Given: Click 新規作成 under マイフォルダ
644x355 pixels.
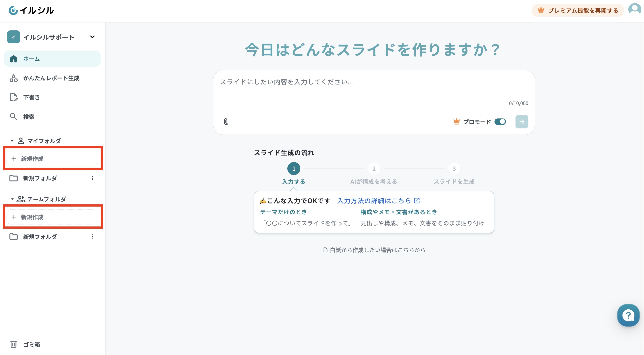Looking at the screenshot, I should tap(52, 159).
